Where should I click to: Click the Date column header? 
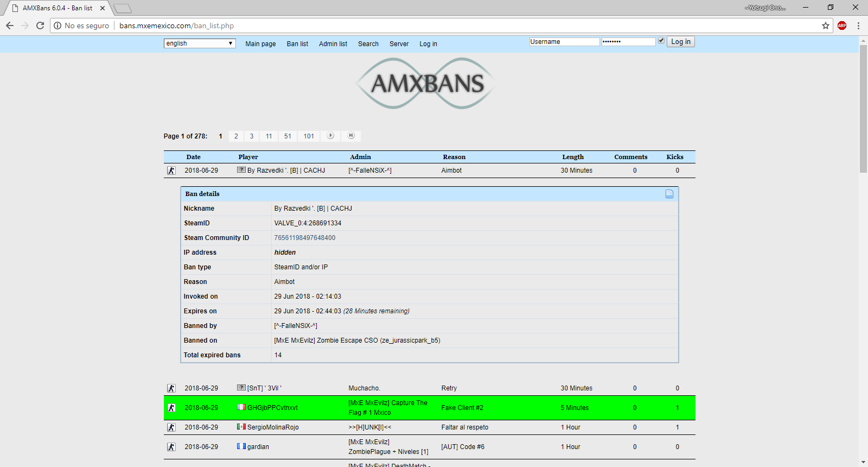point(193,157)
